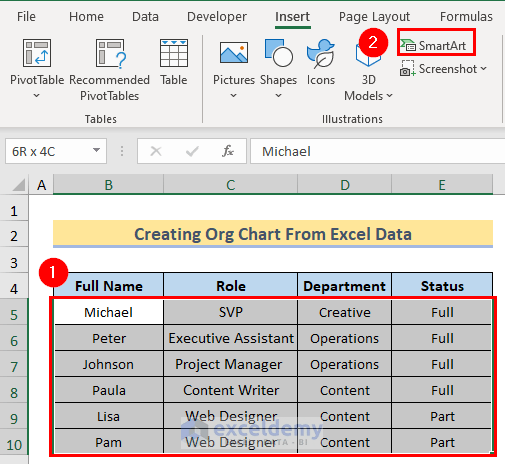Select the Insert tab

[292, 16]
